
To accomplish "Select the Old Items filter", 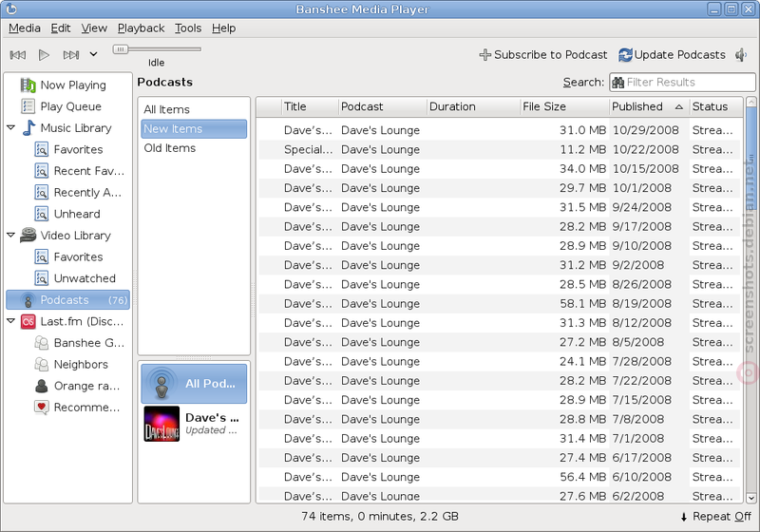I will pos(194,148).
